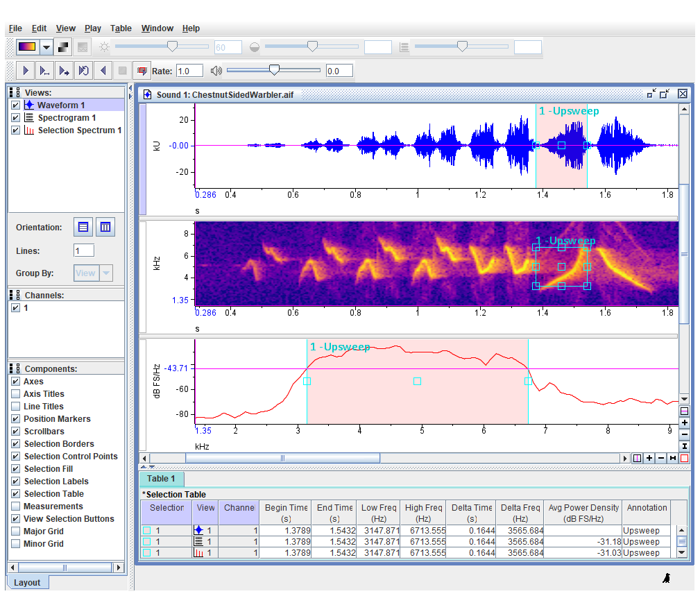Image resolution: width=700 pixels, height=596 pixels.
Task: Click the speaker volume icon
Action: coord(216,71)
